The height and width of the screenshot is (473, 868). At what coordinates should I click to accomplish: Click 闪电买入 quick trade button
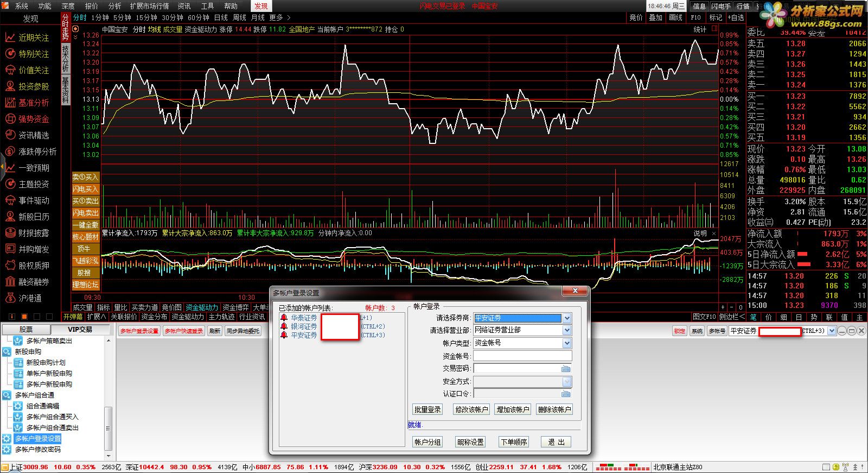(85, 189)
